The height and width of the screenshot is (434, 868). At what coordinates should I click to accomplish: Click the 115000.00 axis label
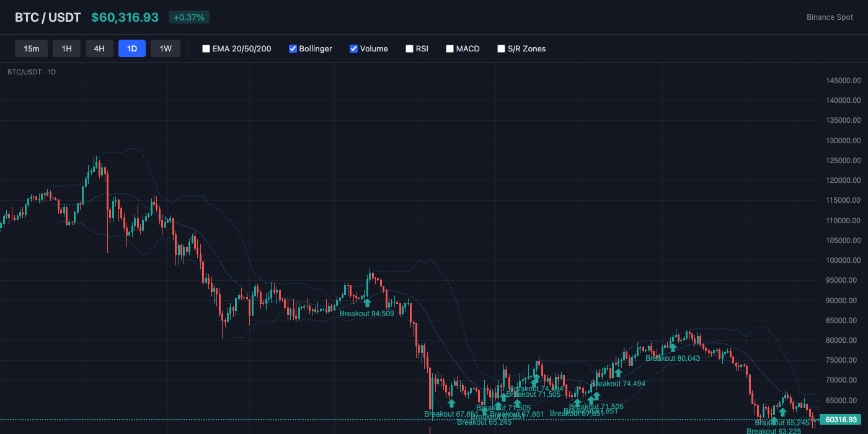(x=843, y=200)
